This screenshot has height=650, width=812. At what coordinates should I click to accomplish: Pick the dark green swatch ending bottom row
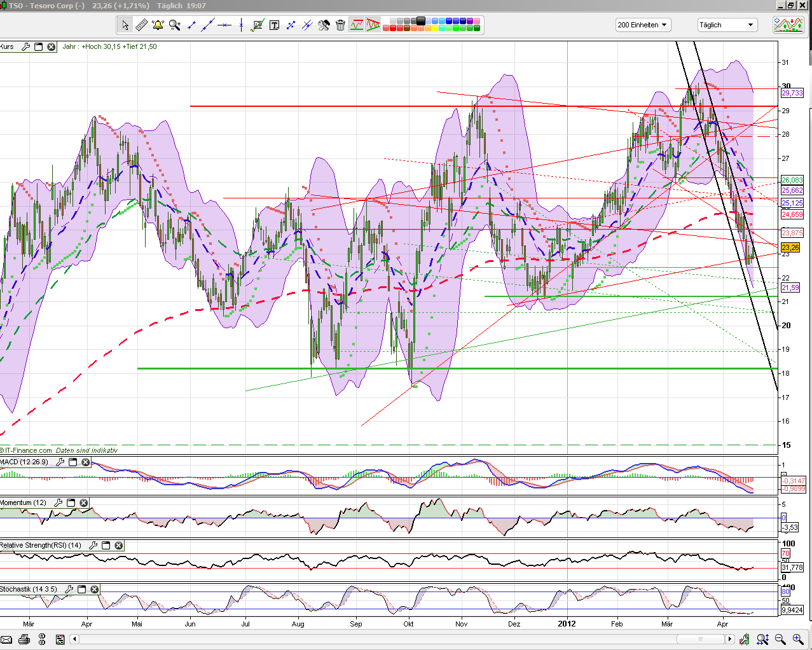coord(477,29)
